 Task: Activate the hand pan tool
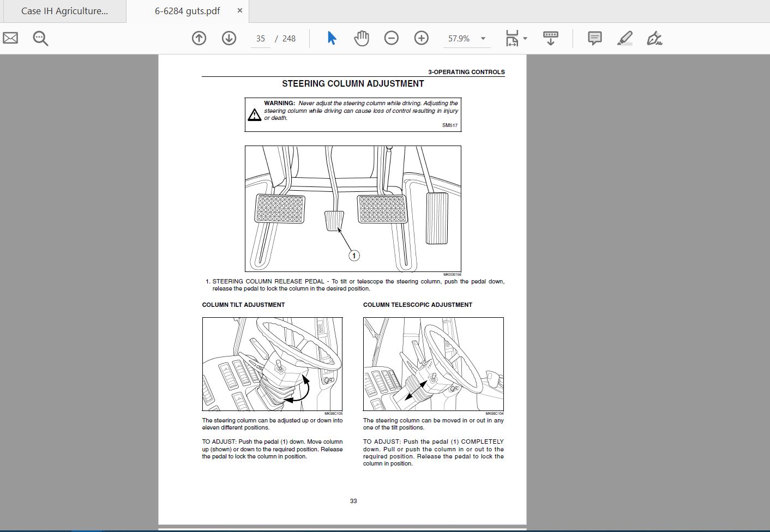click(362, 38)
